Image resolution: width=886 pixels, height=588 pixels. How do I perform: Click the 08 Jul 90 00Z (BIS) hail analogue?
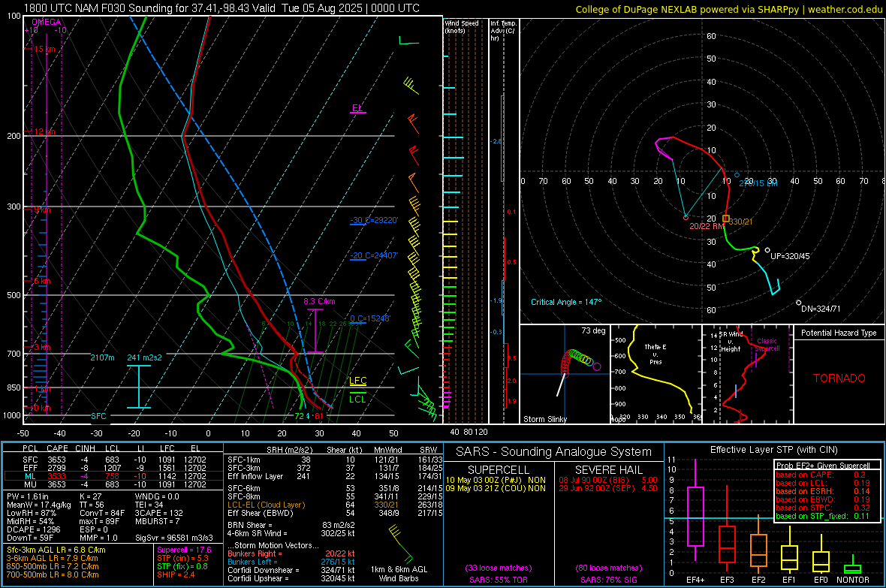point(608,480)
